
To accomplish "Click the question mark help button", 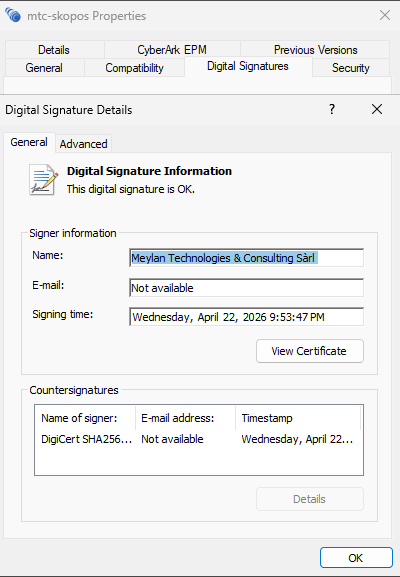I will click(x=332, y=109).
